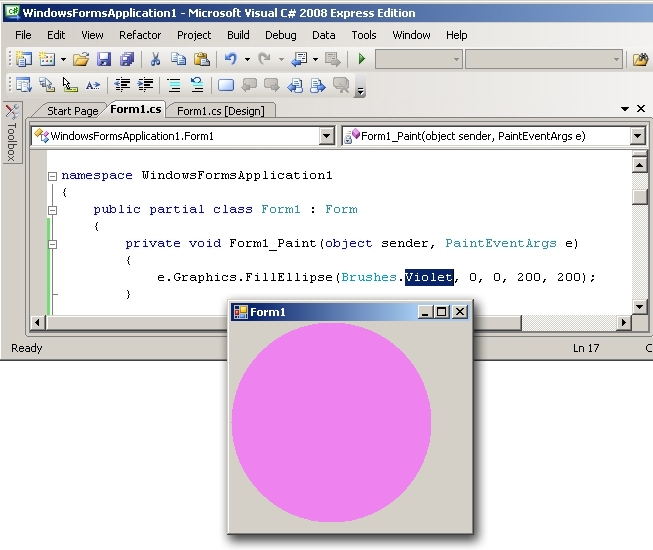Click the horizontal scroll right arrow
Screen dimensions: 653x550
pos(623,322)
